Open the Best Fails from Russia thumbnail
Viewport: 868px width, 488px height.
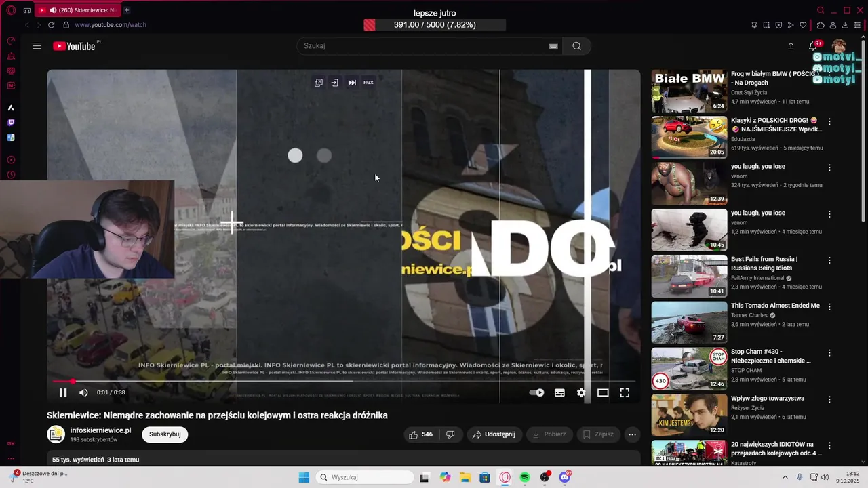point(689,276)
